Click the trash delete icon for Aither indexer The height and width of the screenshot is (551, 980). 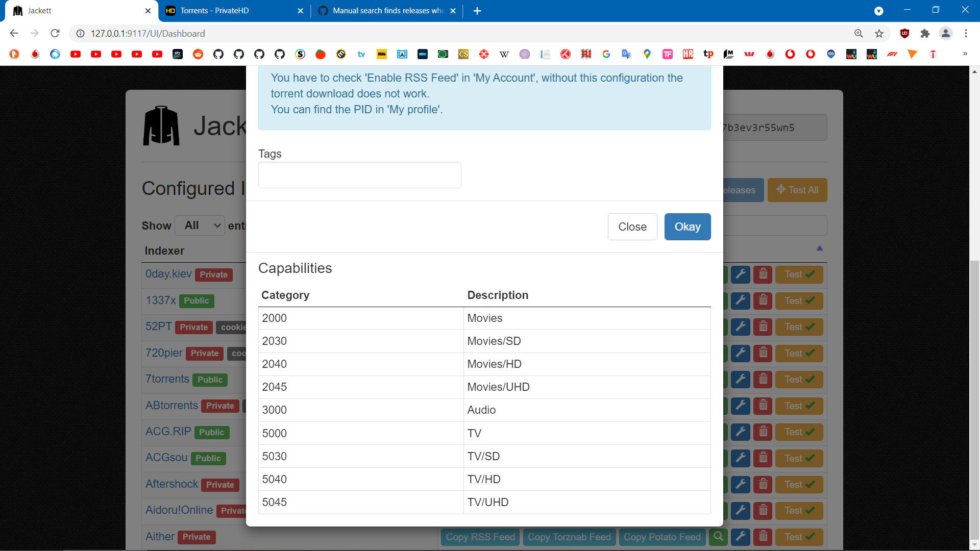point(763,537)
